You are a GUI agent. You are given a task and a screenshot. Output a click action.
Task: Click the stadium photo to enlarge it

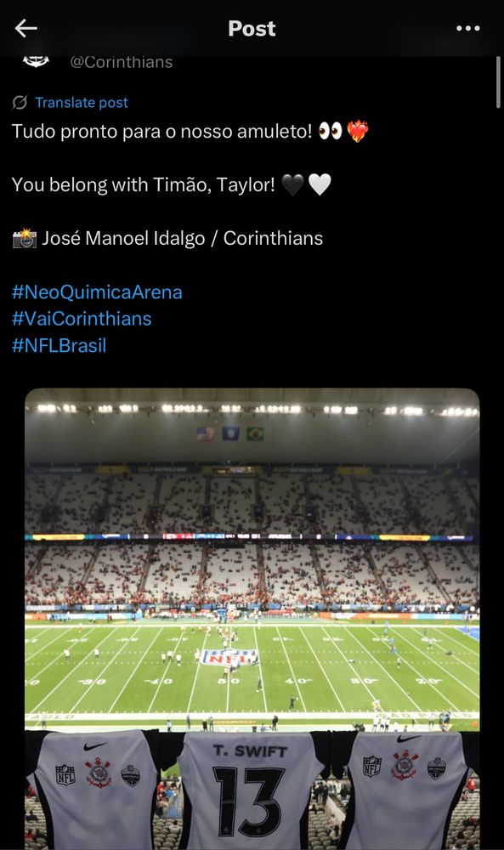(252, 552)
